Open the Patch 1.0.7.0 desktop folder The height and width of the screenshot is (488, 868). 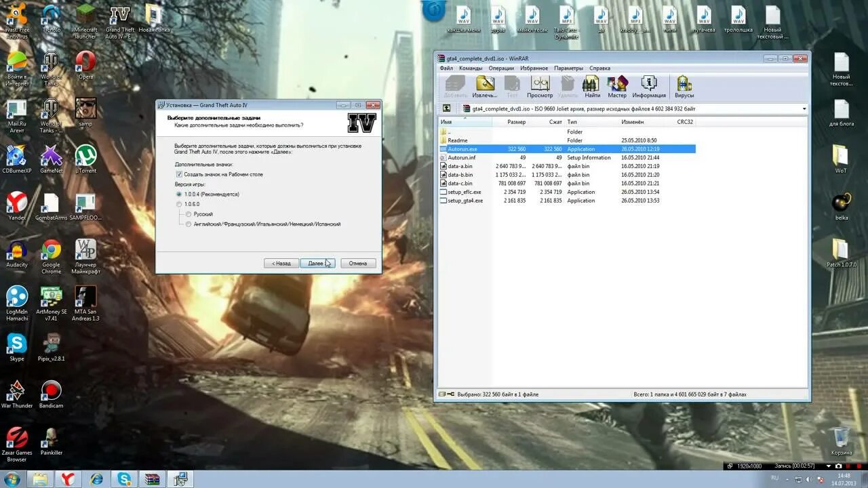pyautogui.click(x=842, y=253)
